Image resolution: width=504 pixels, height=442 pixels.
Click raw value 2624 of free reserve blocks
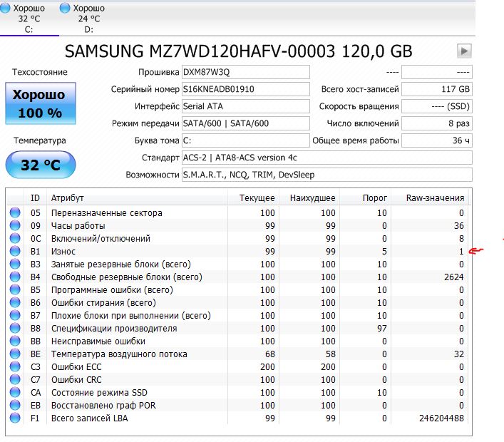pos(454,277)
